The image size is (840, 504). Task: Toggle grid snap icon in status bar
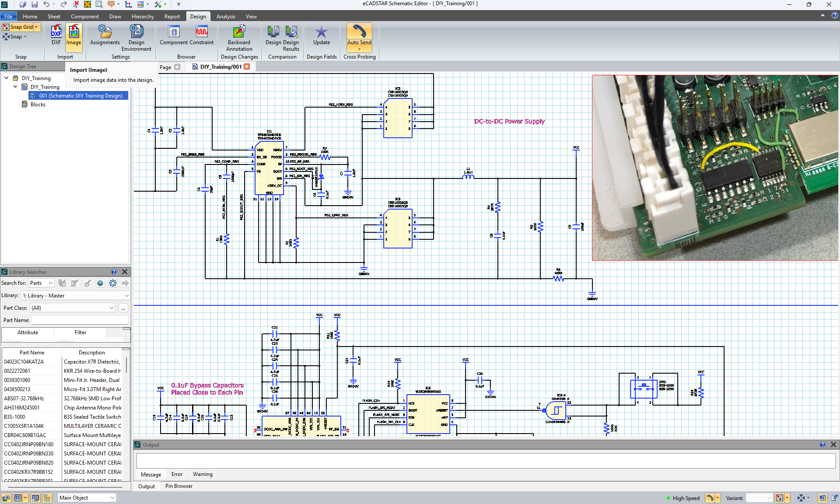tap(780, 498)
